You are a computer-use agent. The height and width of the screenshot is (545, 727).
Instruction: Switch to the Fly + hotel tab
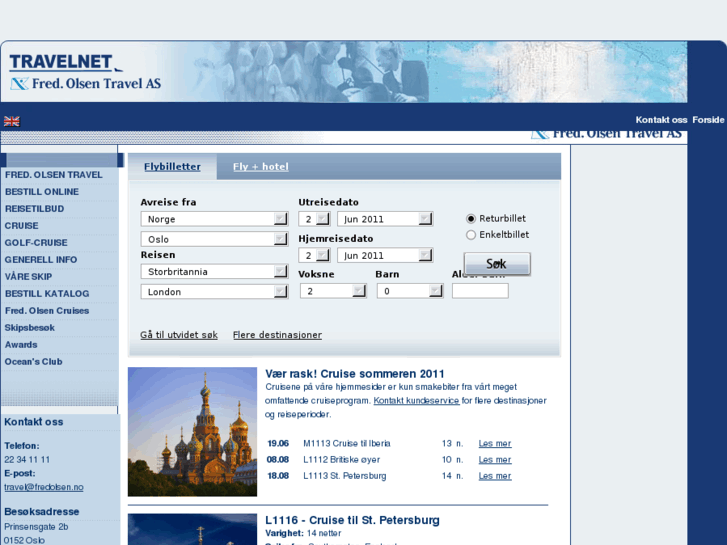tap(261, 167)
